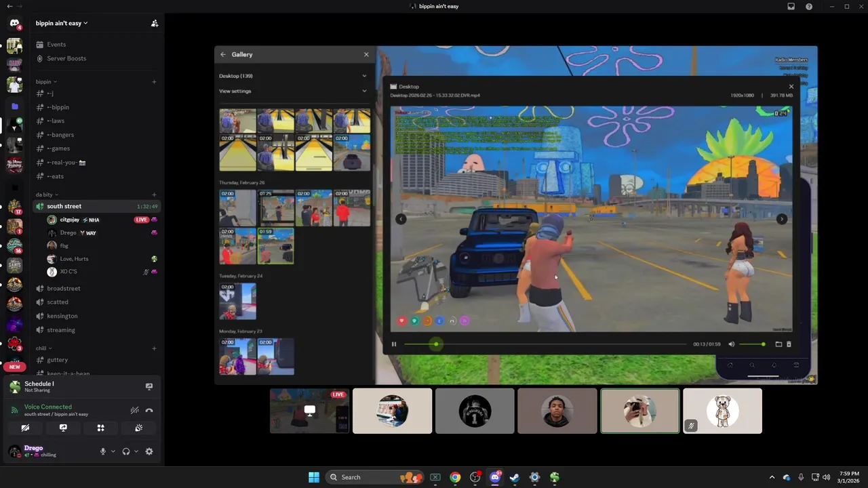Image resolution: width=868 pixels, height=488 pixels.
Task: Show previous clip with left arrow
Action: (401, 219)
